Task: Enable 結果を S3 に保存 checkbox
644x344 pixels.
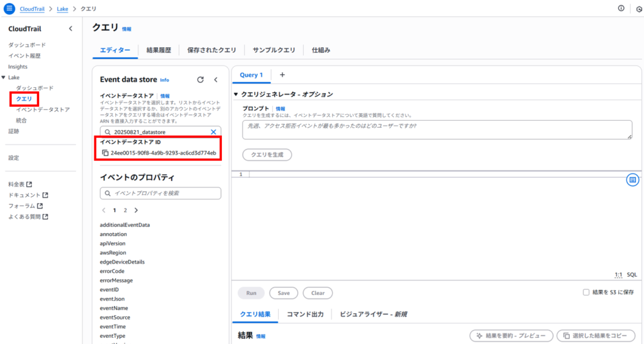Action: click(x=586, y=292)
